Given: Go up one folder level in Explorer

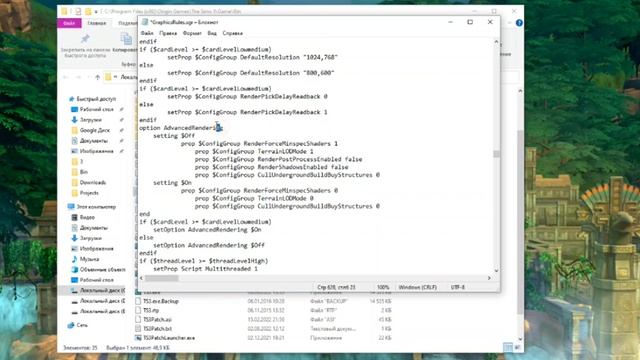Looking at the screenshot, I should click(97, 77).
